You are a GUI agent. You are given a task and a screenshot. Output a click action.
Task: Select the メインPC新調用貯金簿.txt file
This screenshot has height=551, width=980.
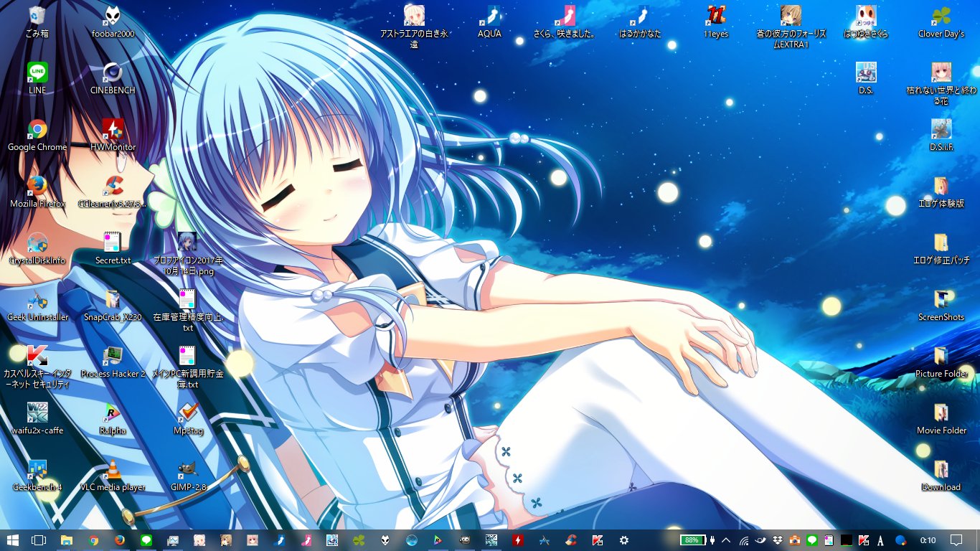coord(188,367)
